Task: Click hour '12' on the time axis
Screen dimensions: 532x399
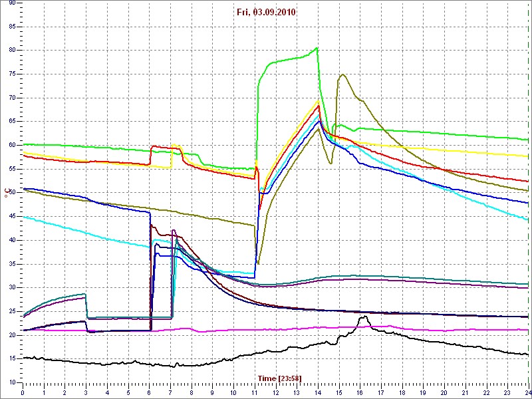Action: point(275,392)
